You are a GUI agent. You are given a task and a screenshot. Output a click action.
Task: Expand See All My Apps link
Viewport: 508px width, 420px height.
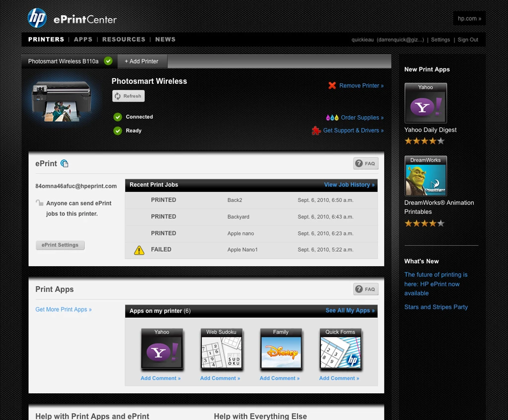tap(350, 310)
